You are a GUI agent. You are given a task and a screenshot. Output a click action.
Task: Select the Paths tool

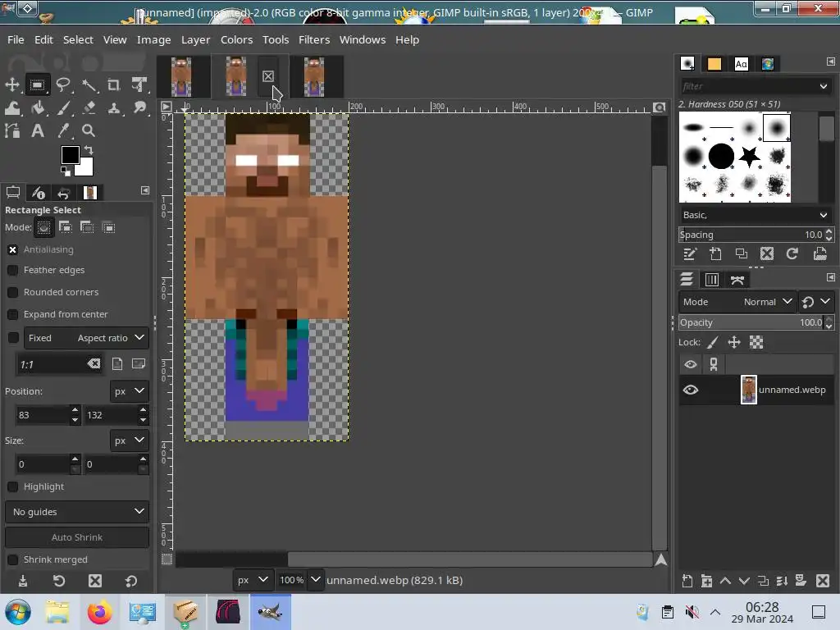pyautogui.click(x=12, y=130)
